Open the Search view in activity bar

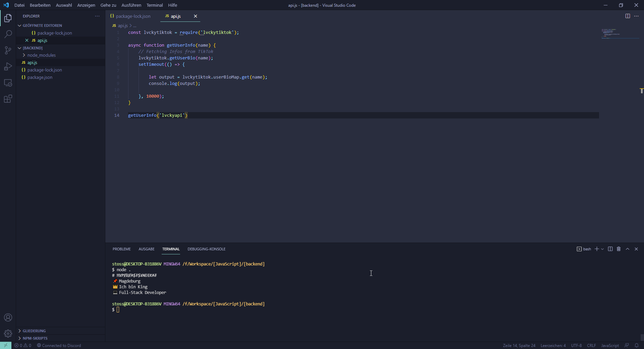click(8, 34)
